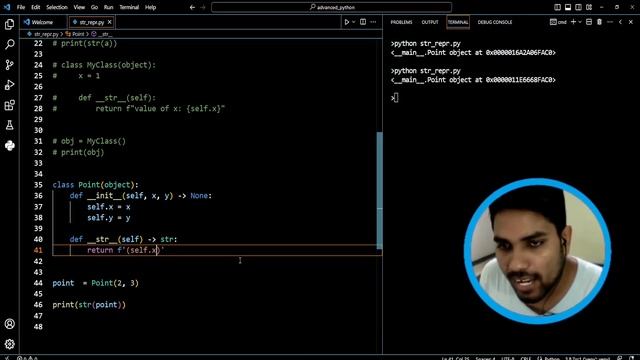Toggle the primary side bar layout
Image resolution: width=640 pixels, height=360 pixels.
(x=558, y=7)
